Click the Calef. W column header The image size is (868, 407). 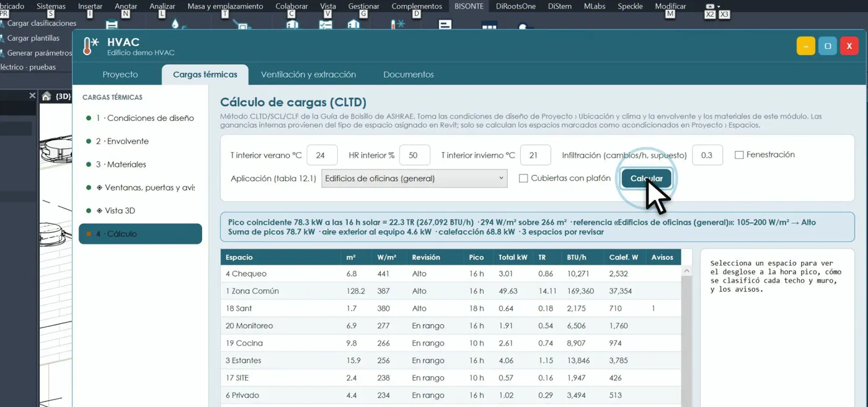pyautogui.click(x=624, y=257)
